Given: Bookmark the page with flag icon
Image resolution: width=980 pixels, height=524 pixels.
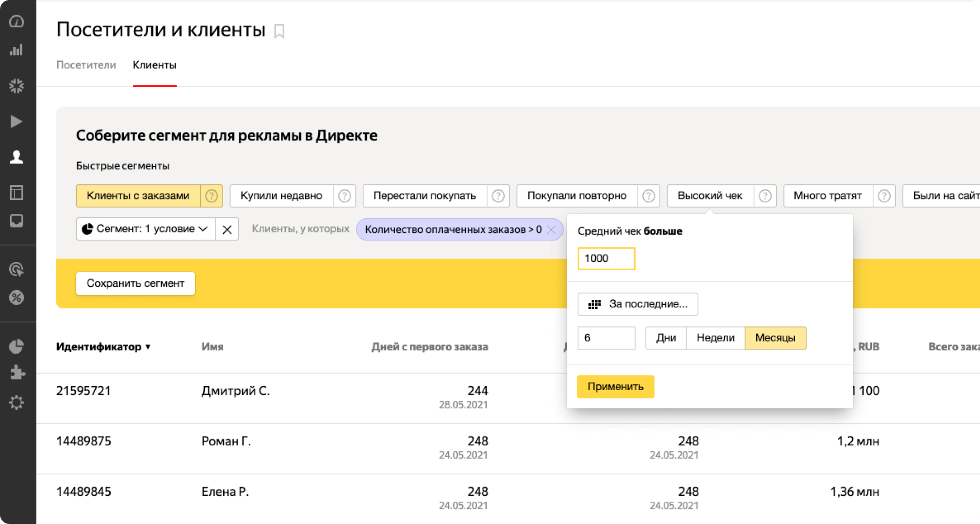Looking at the screenshot, I should pos(279,31).
